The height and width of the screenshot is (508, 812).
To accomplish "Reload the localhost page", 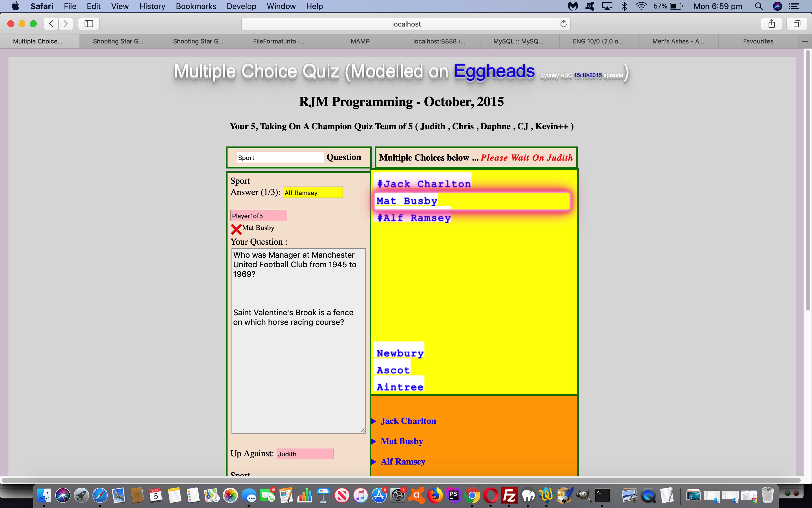I will click(x=563, y=23).
